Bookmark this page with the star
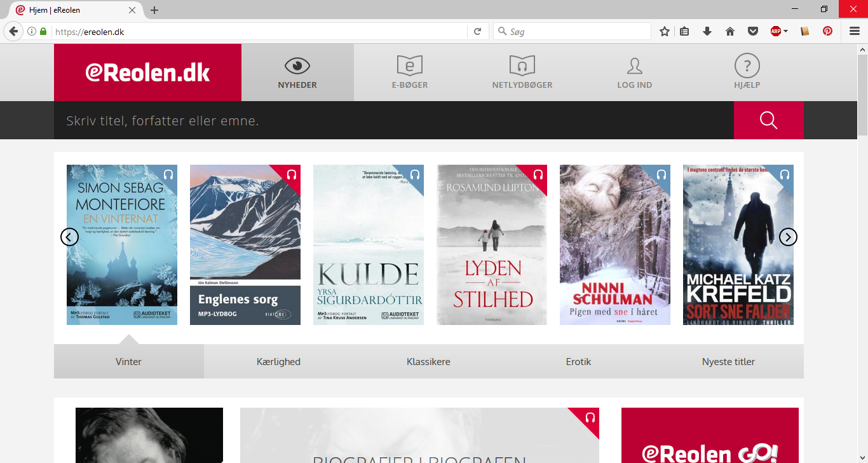Screen dimensions: 868x463 click(x=665, y=31)
